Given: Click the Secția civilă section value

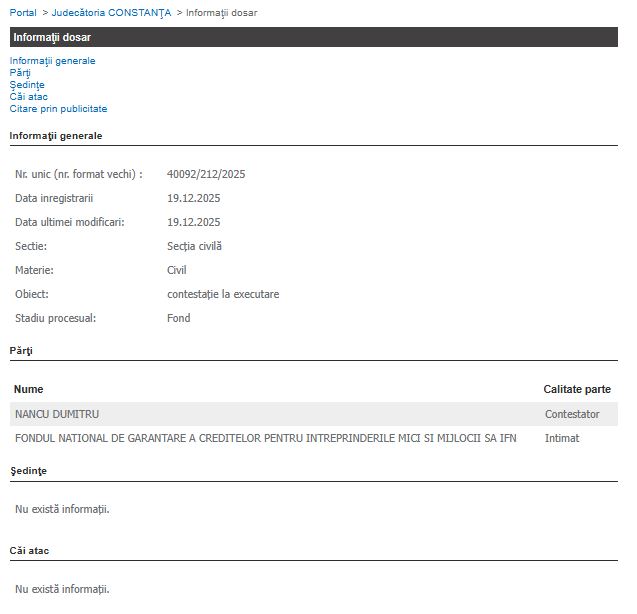Looking at the screenshot, I should (x=194, y=246).
